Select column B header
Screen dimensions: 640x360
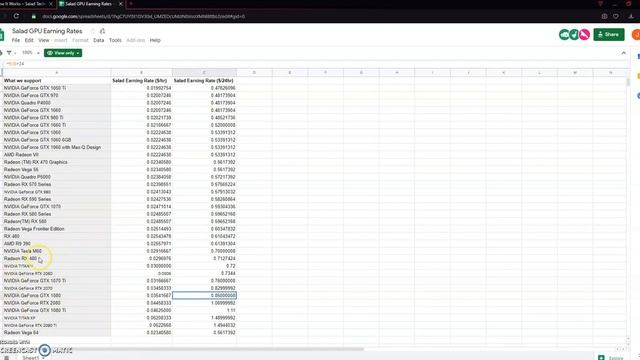click(141, 73)
